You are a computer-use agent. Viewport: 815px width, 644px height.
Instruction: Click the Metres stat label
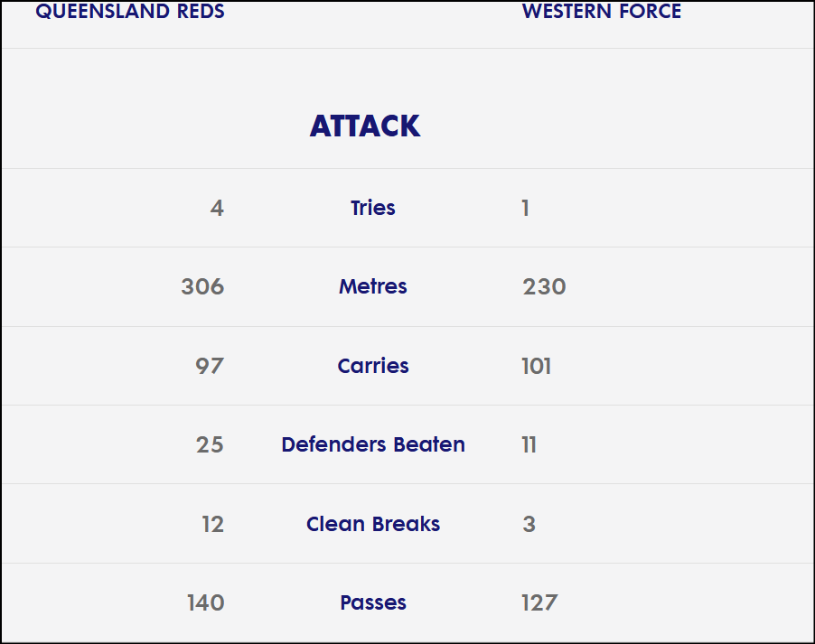tap(372, 286)
